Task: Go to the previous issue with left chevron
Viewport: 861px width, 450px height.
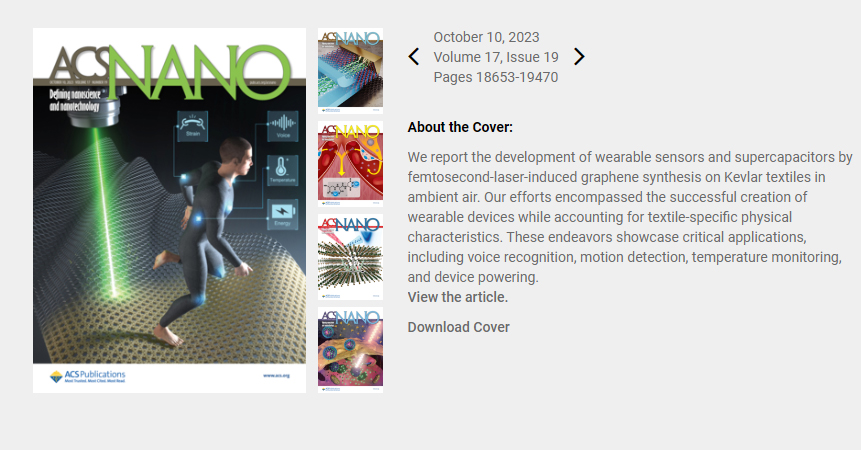Action: pos(414,57)
